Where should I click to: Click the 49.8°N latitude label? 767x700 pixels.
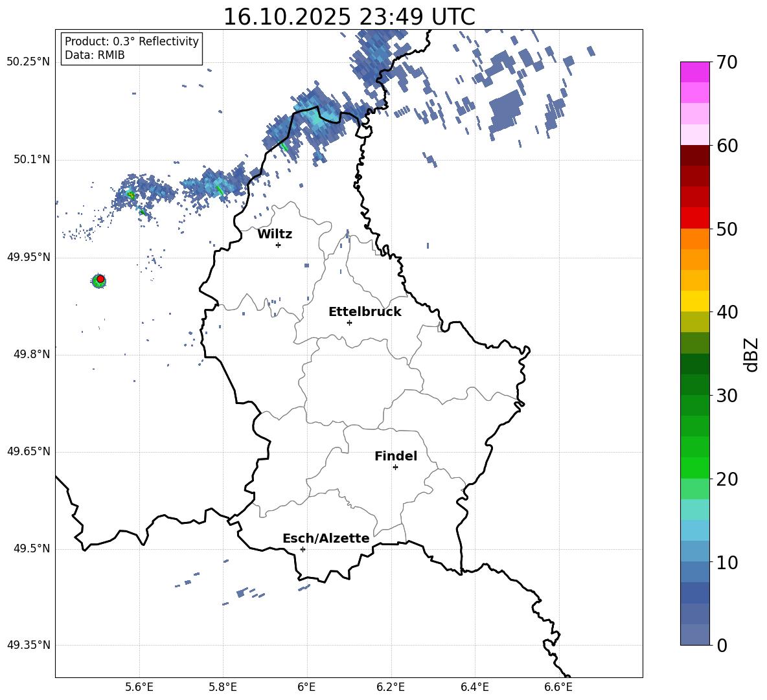[x=32, y=354]
